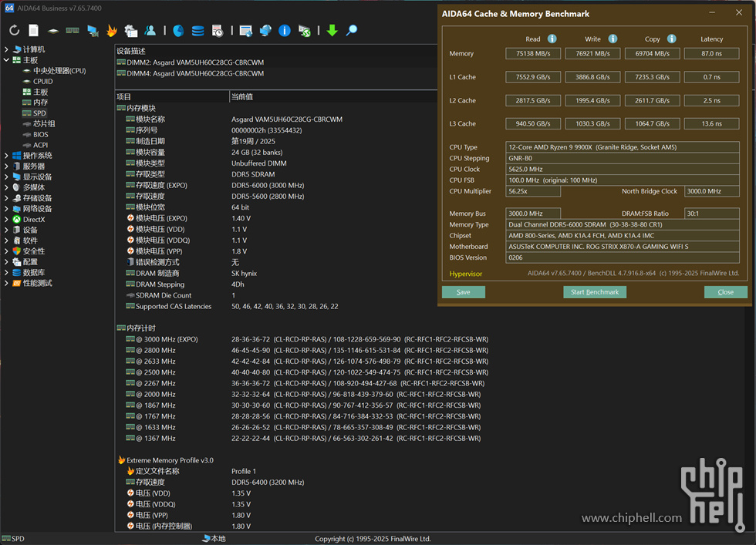Select 芯片组 in the tree
This screenshot has width=756, height=545.
[x=44, y=124]
